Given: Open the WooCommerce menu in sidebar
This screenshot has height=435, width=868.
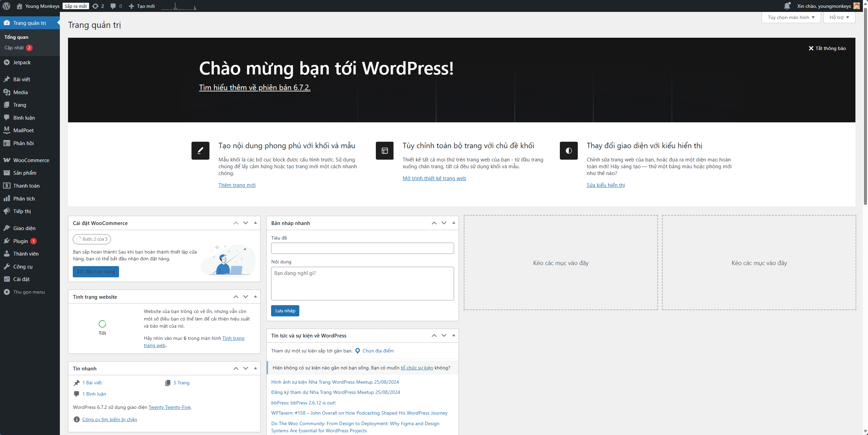Looking at the screenshot, I should [x=31, y=160].
